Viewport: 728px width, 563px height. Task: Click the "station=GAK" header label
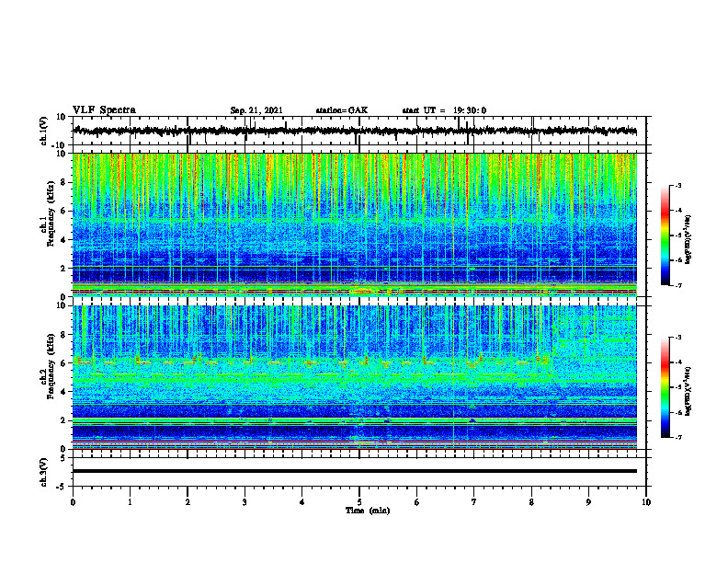pyautogui.click(x=342, y=110)
